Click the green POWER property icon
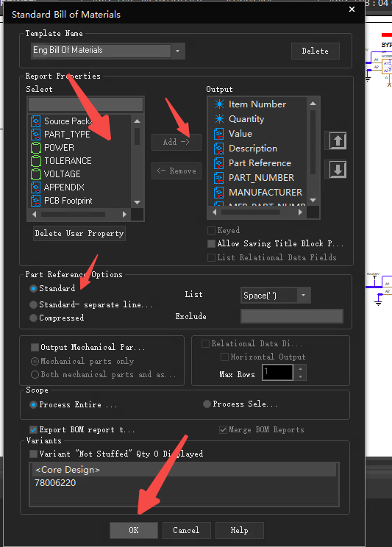 [x=35, y=148]
